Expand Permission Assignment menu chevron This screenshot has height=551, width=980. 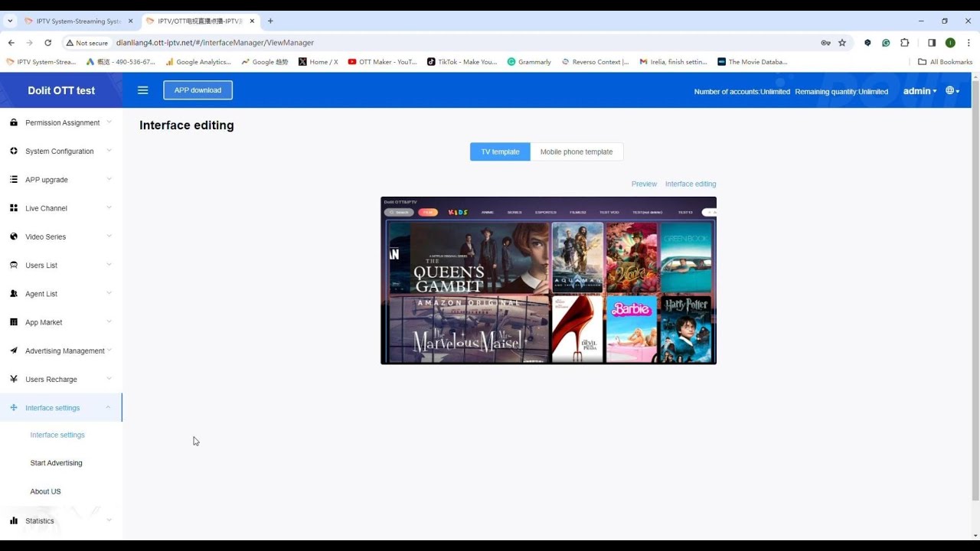point(109,122)
